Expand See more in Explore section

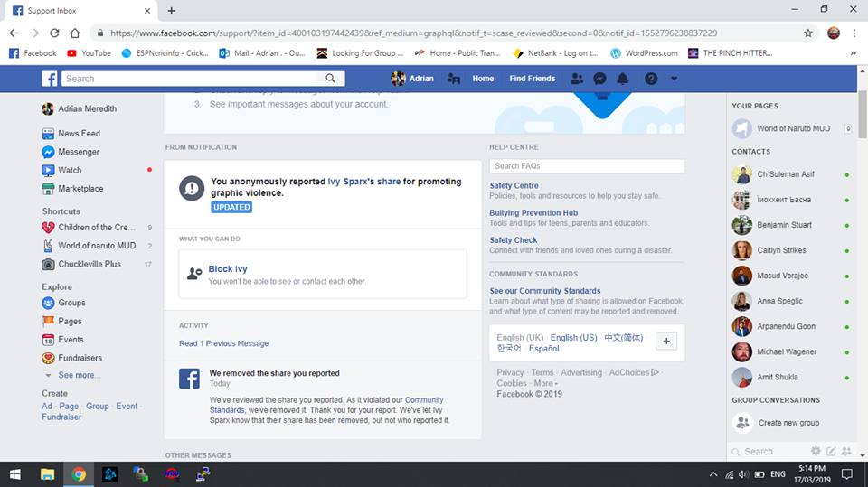78,375
